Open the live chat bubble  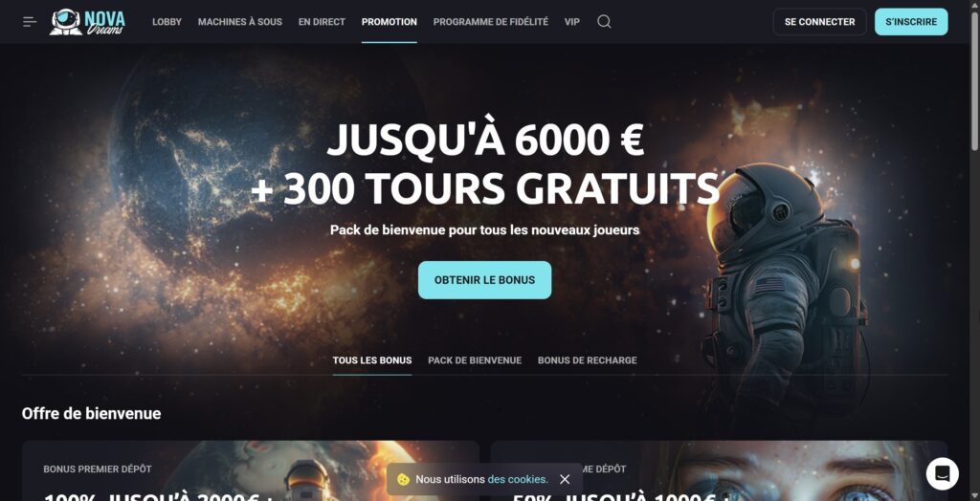pos(942,473)
